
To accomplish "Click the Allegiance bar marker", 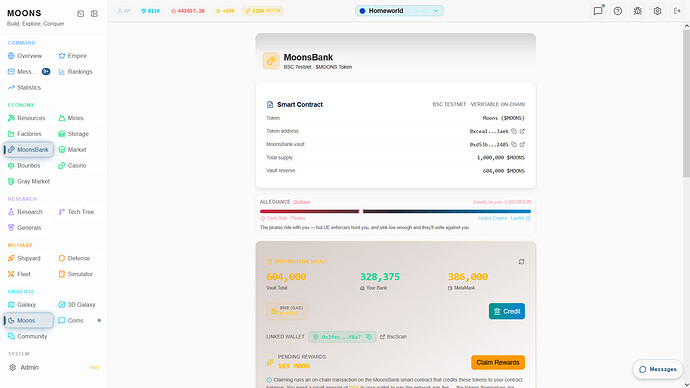I will pos(361,212).
